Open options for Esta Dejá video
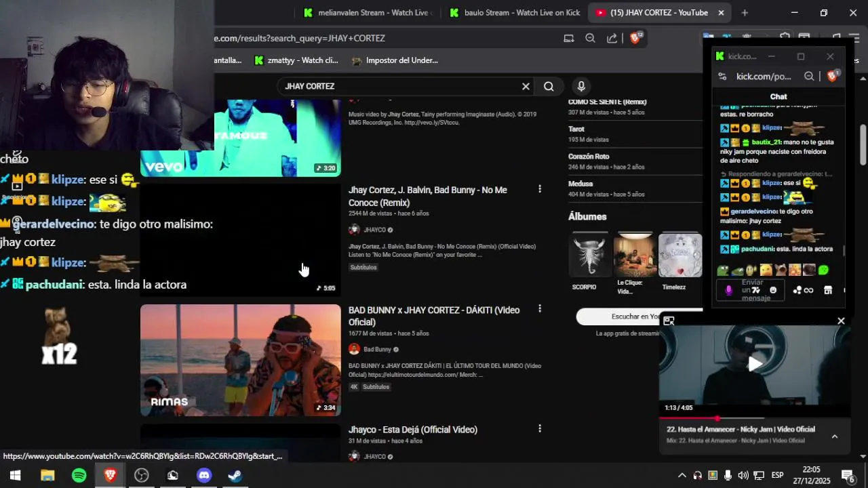The image size is (868, 488). tap(540, 428)
